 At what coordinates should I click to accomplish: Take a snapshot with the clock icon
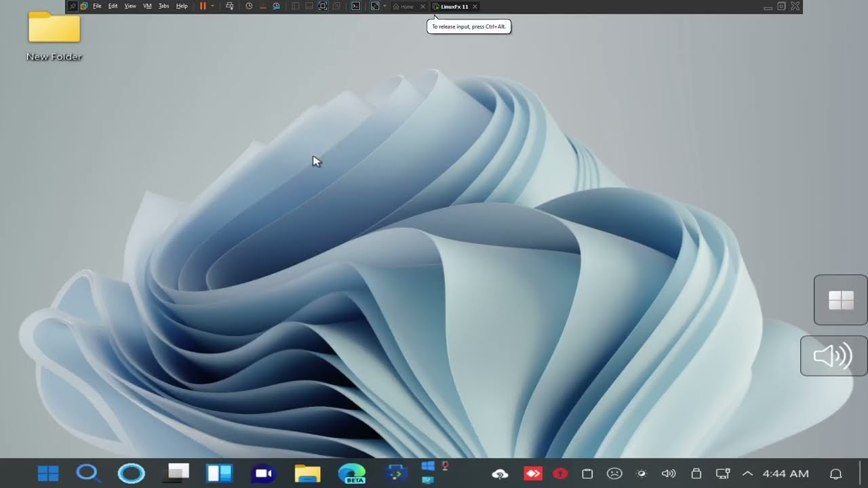pos(249,6)
